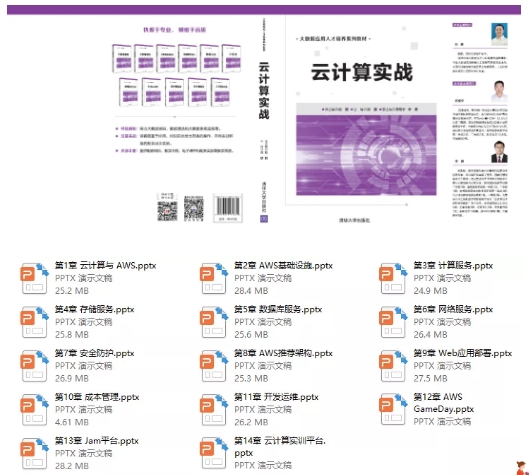The width and height of the screenshot is (529, 475).
Task: Open the 第13章 Jam平台.pptx file icon
Action: point(35,453)
